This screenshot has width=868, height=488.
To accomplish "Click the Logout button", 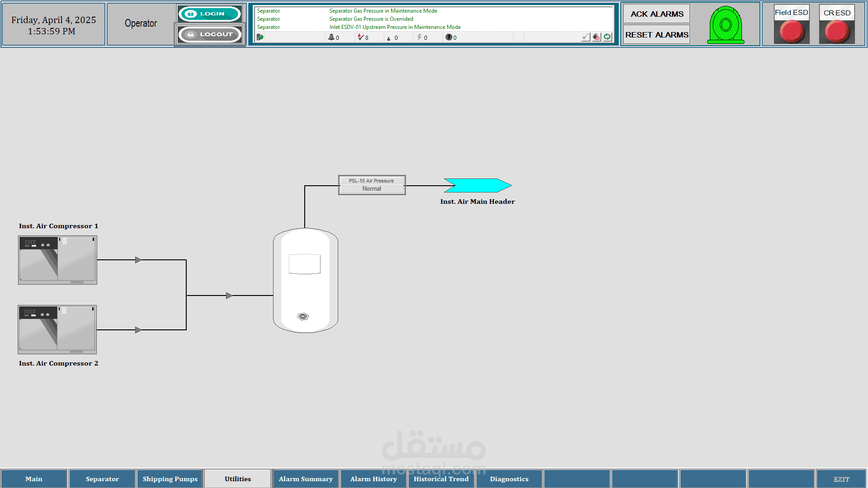I will (209, 34).
